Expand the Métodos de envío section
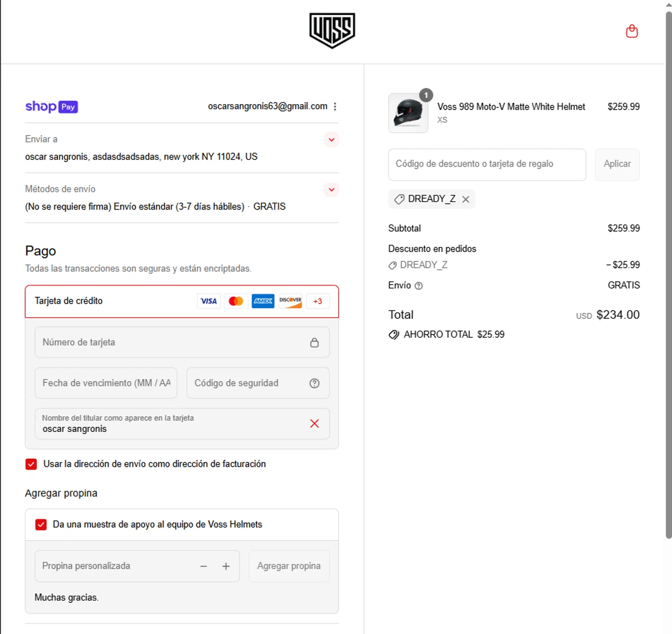This screenshot has width=672, height=634. [x=332, y=190]
